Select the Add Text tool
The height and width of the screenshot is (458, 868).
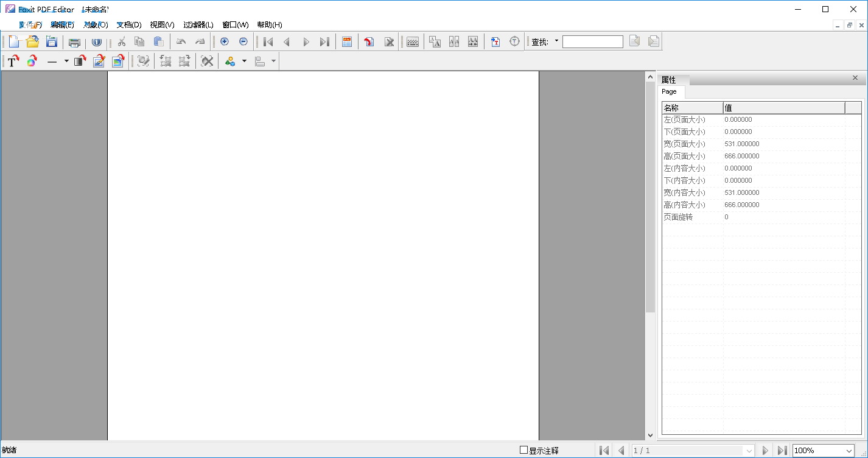coord(12,61)
